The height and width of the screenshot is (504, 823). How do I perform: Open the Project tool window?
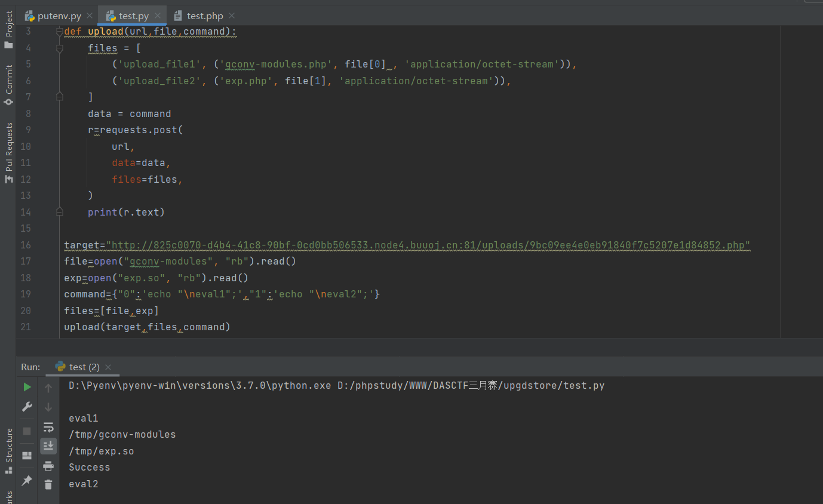click(8, 30)
